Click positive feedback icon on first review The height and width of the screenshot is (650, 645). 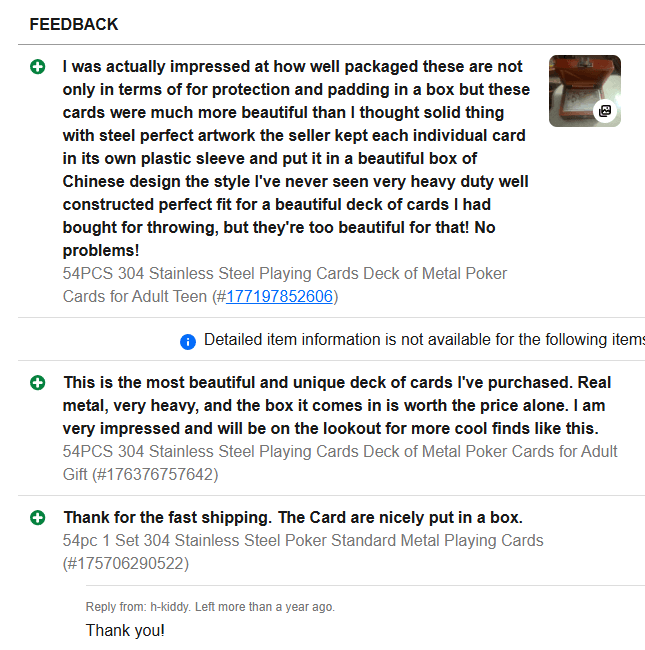[x=38, y=67]
